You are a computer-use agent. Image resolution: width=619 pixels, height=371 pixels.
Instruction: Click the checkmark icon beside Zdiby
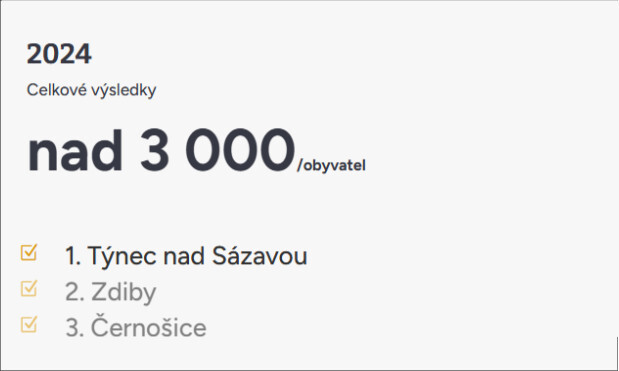click(x=29, y=289)
